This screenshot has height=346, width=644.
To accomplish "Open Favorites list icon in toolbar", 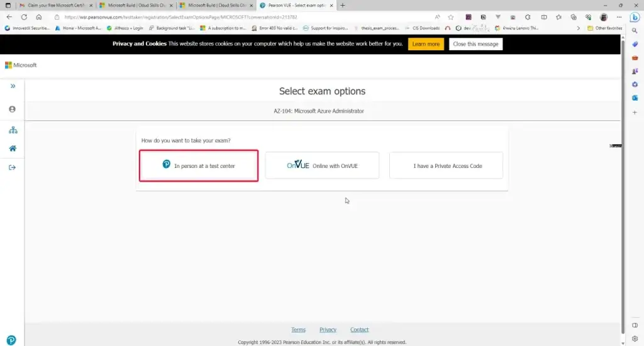I will pos(558,17).
